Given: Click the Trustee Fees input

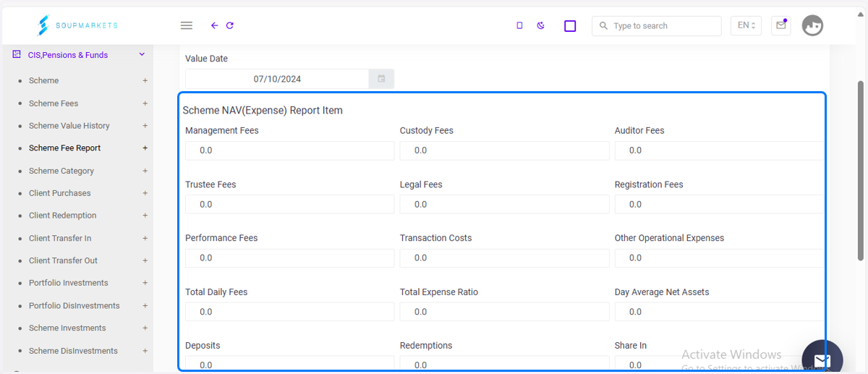Looking at the screenshot, I should pos(289,204).
